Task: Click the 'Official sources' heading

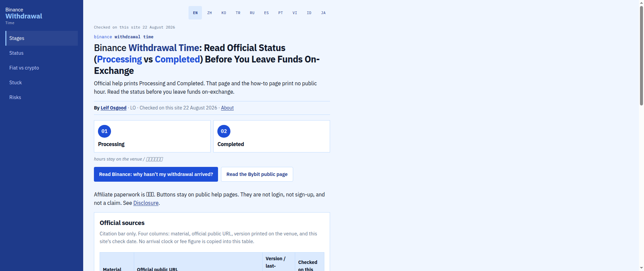Action: 122,223
